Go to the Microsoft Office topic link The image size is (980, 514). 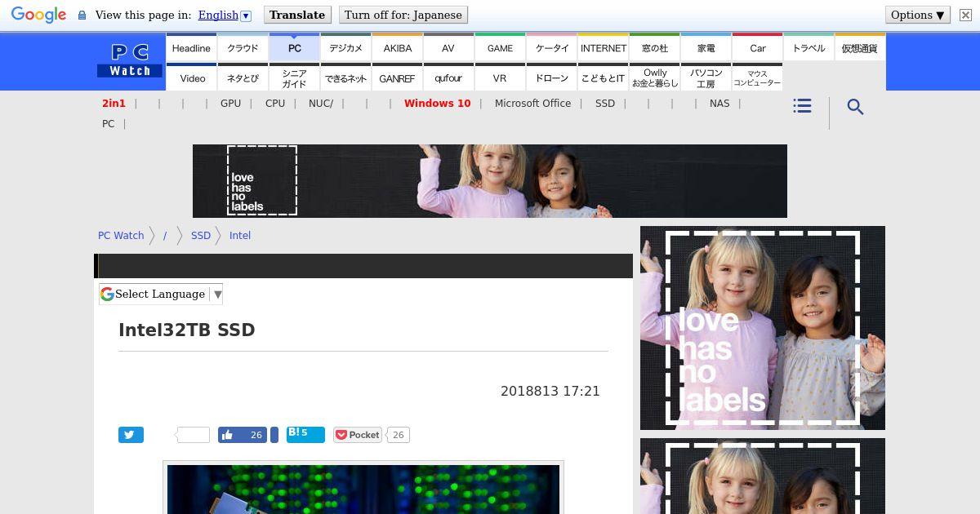532,103
